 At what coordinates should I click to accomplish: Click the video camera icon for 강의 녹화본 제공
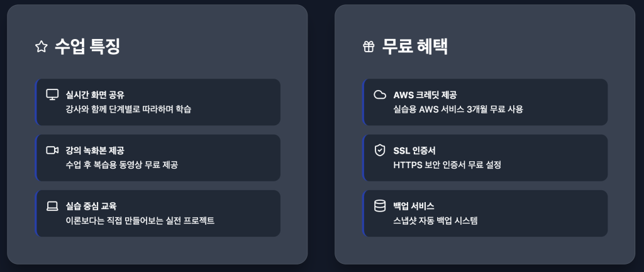52,150
